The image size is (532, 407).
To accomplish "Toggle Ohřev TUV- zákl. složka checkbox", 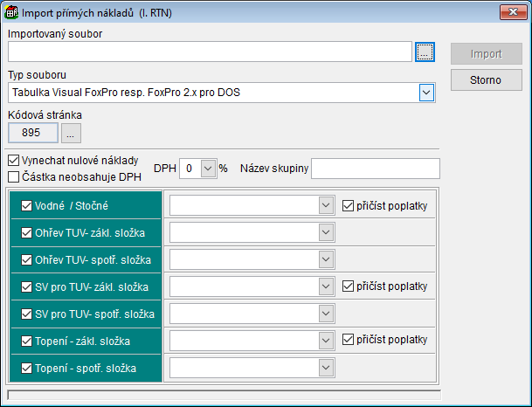I will (x=26, y=232).
